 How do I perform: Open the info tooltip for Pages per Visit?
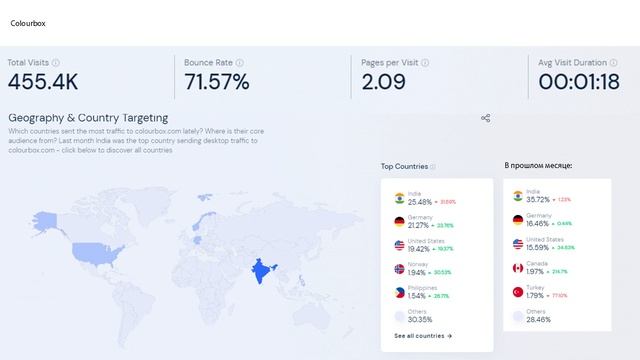(425, 62)
